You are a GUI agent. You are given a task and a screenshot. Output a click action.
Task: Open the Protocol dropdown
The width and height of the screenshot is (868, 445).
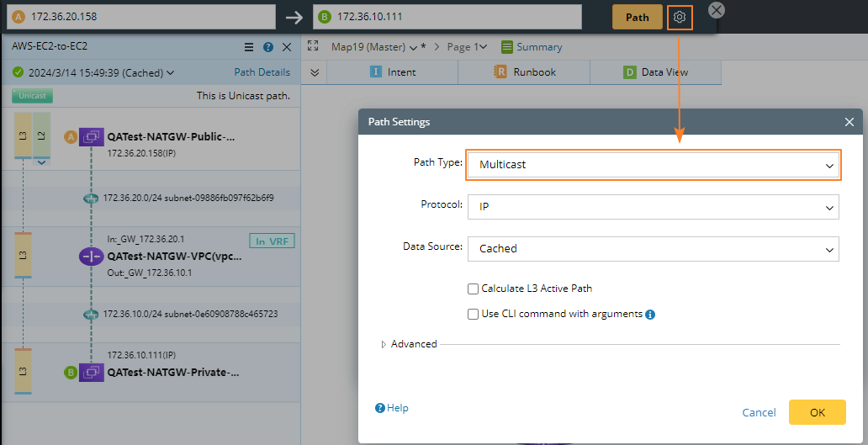click(654, 206)
